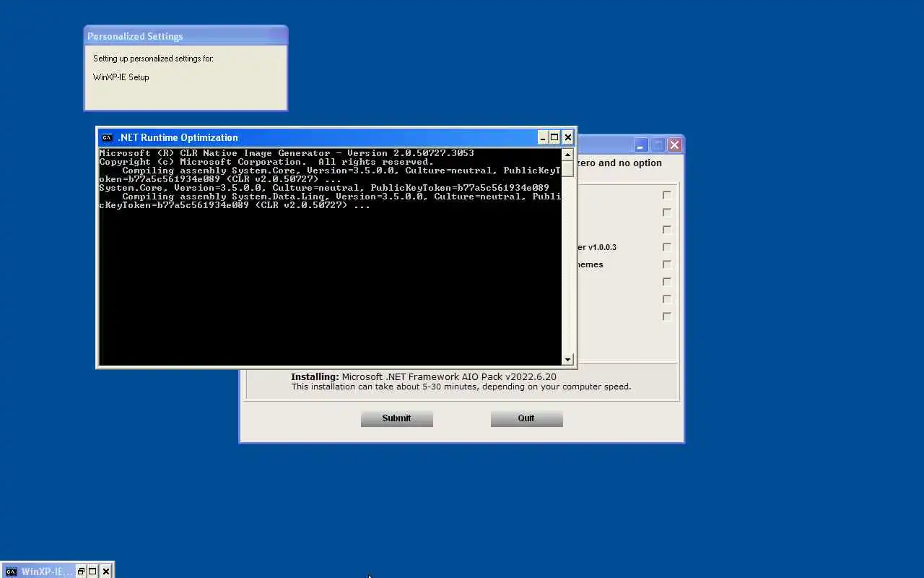Minimize the .NET Runtime Optimization console window
Viewport: 924px width, 578px height.
[x=542, y=137]
